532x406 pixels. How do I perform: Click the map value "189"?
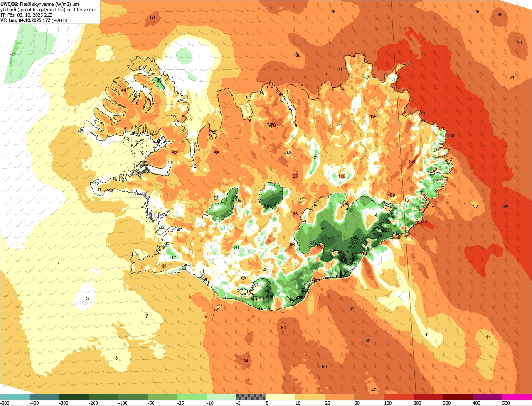point(505,207)
